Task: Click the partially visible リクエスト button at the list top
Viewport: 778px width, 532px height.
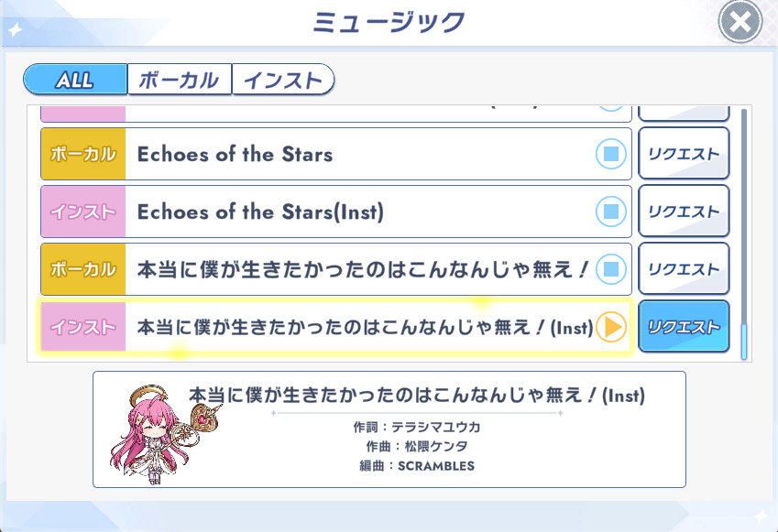Action: [684, 114]
